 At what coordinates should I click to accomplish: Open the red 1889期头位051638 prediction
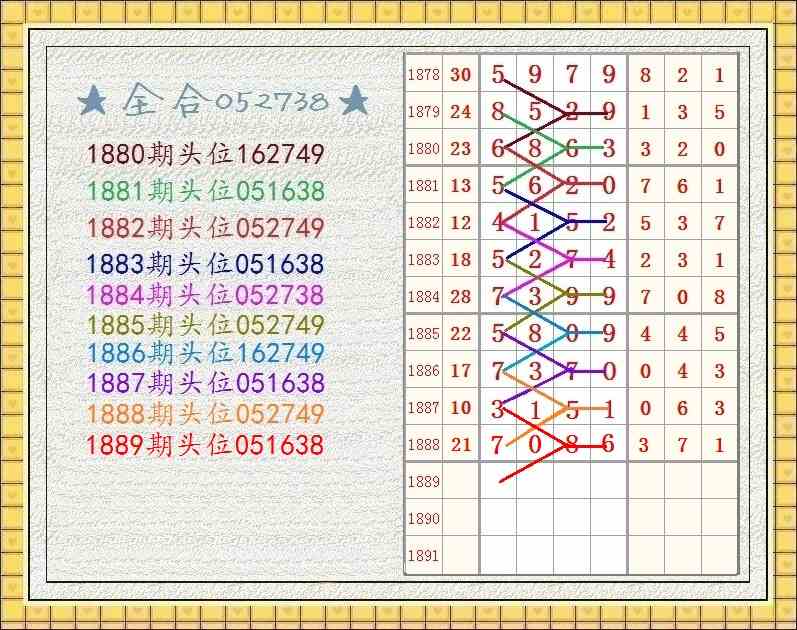click(205, 445)
